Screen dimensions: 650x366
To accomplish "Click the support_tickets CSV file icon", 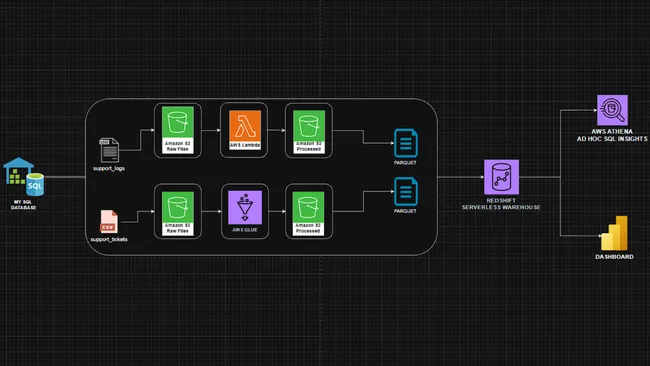I will click(x=109, y=222).
